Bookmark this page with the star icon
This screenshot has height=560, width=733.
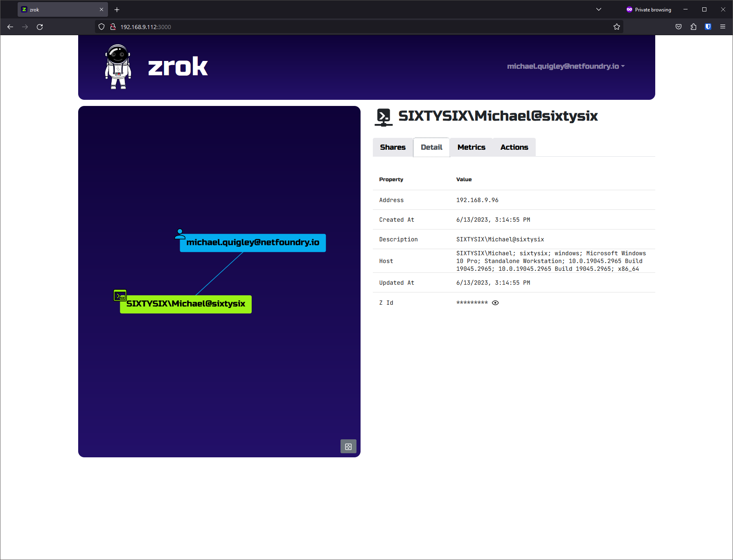[x=617, y=27]
